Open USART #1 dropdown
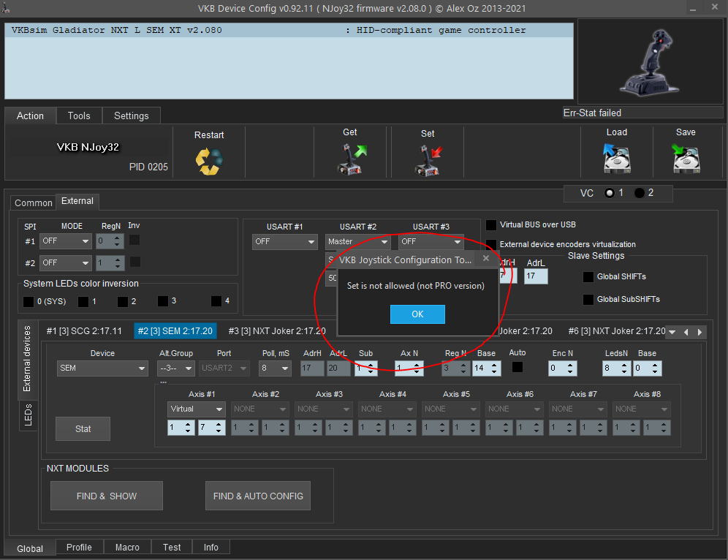 pos(284,241)
